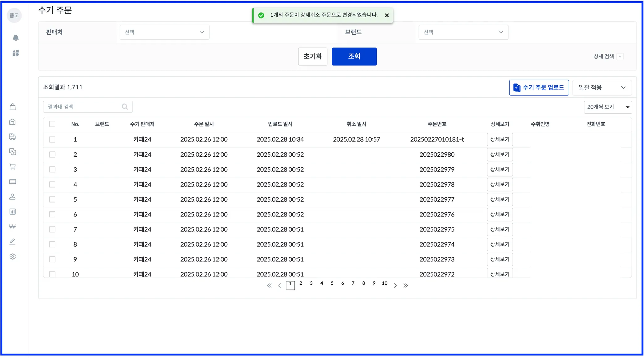This screenshot has width=644, height=358.
Task: Click the 결과내 검색 input field
Action: click(83, 107)
